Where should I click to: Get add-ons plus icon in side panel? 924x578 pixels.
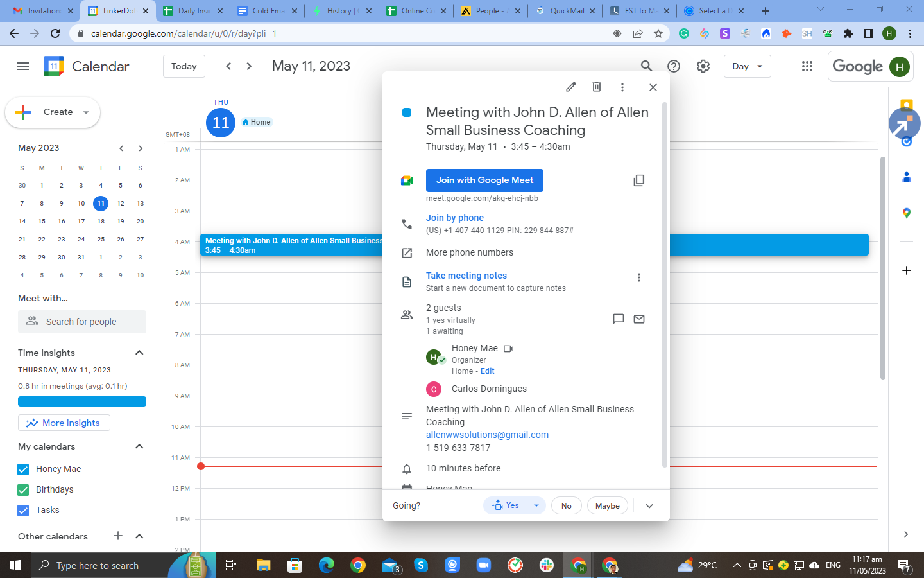point(907,270)
